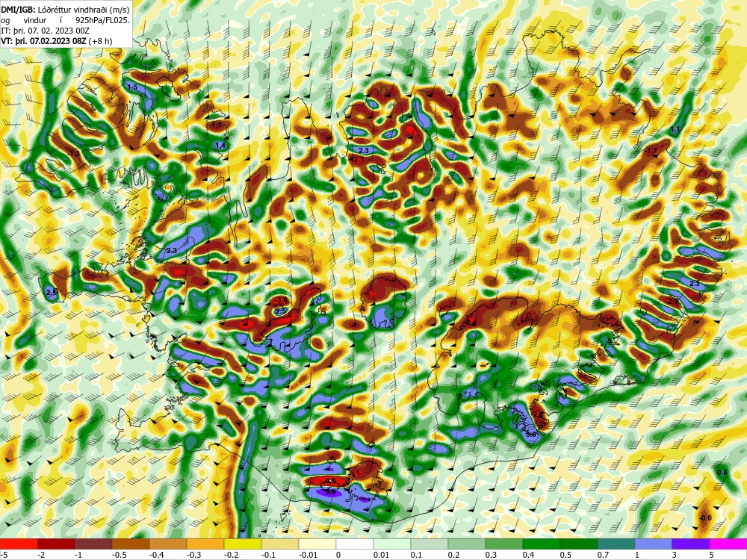Pick the brown swatch between -0.5 and -0.4

[x=131, y=544]
